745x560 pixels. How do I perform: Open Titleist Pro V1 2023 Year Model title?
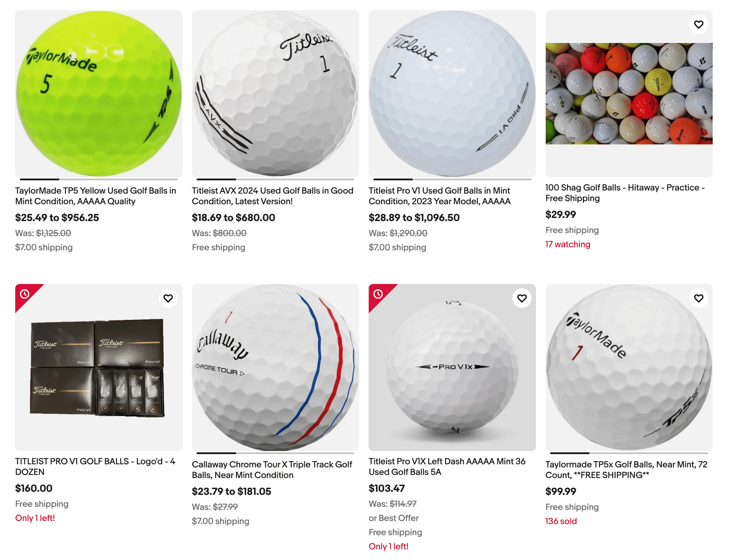click(439, 196)
